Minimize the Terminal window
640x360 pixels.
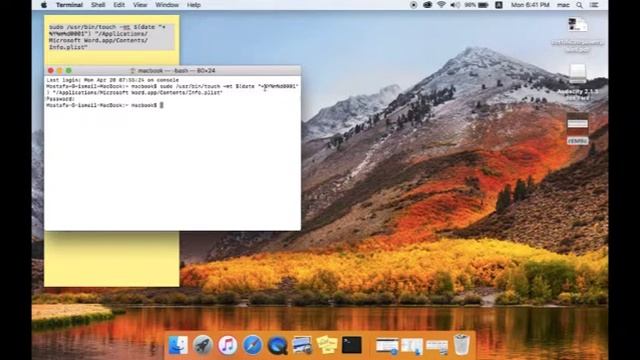[x=60, y=71]
